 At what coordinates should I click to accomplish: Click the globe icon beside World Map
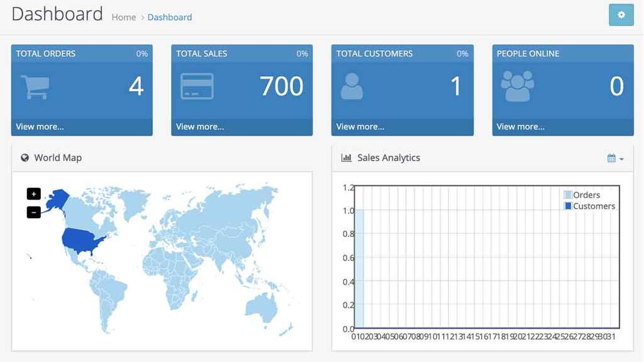25,158
